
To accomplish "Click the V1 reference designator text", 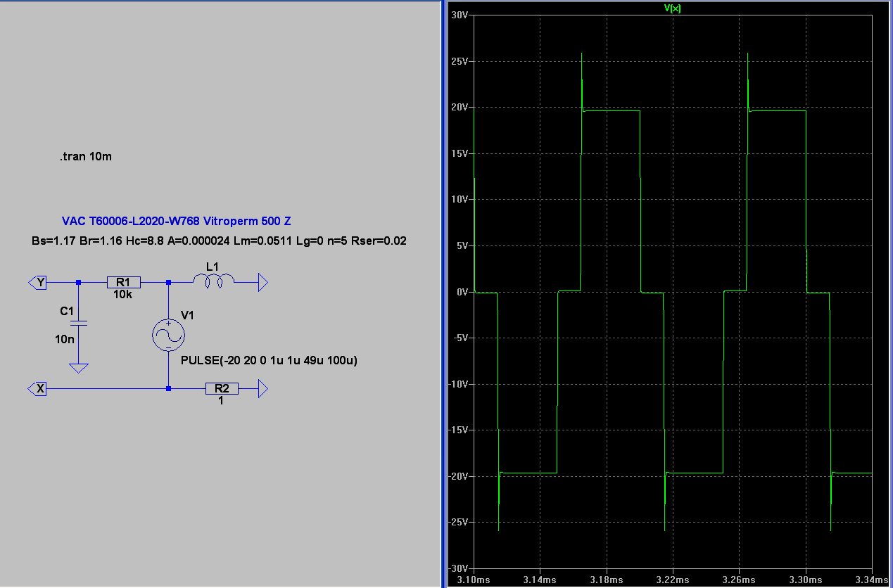I will coord(188,315).
